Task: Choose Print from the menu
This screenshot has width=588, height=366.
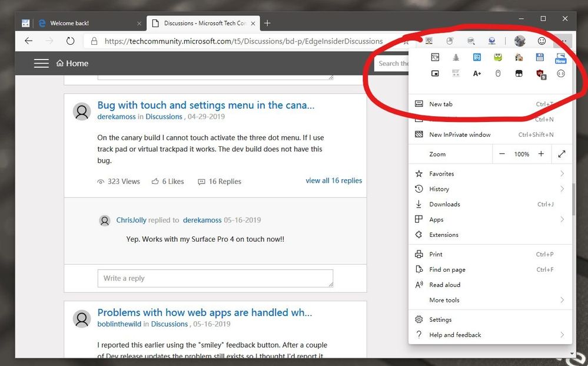Action: 490,254
